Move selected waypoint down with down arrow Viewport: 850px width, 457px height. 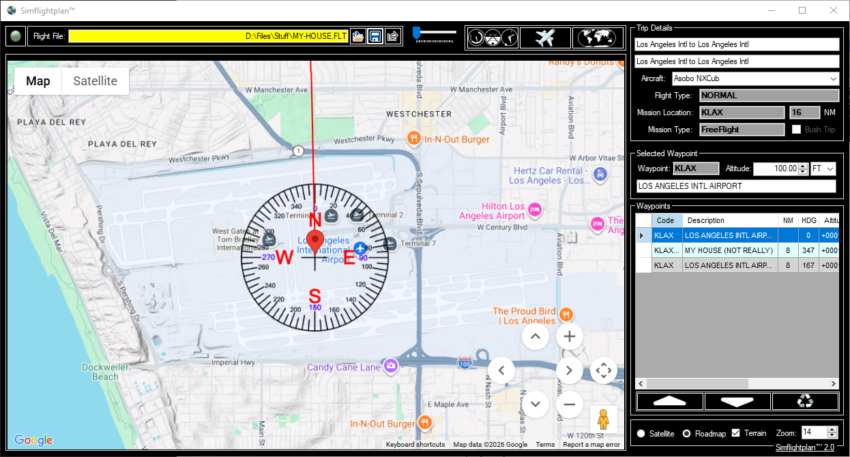pos(737,401)
